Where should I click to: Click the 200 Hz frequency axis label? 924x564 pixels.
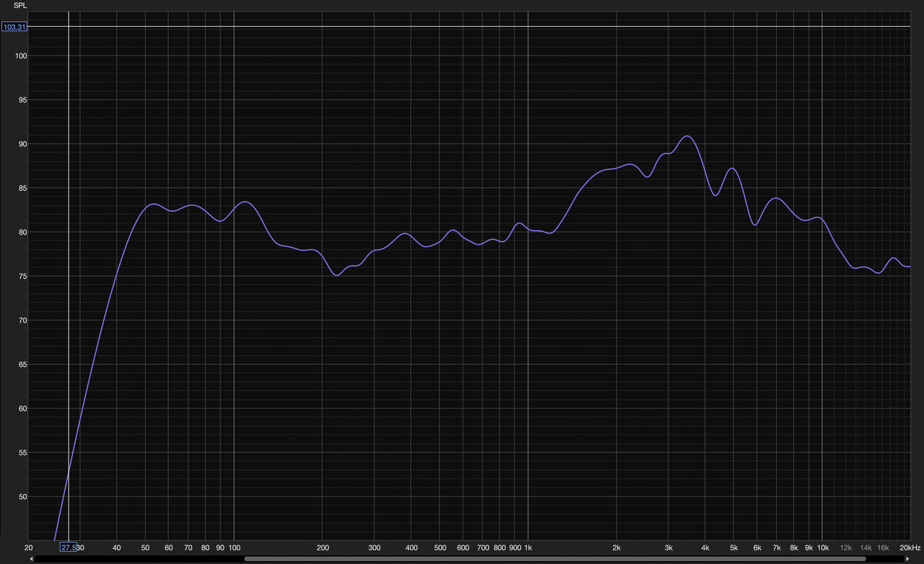(x=323, y=547)
